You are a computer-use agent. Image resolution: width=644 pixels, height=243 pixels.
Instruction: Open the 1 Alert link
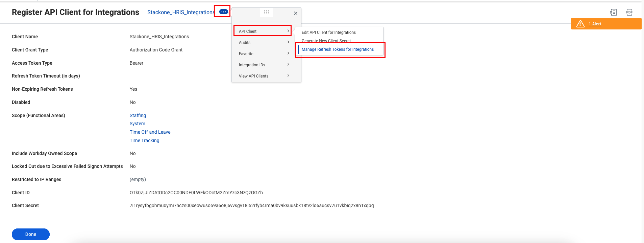(595, 24)
